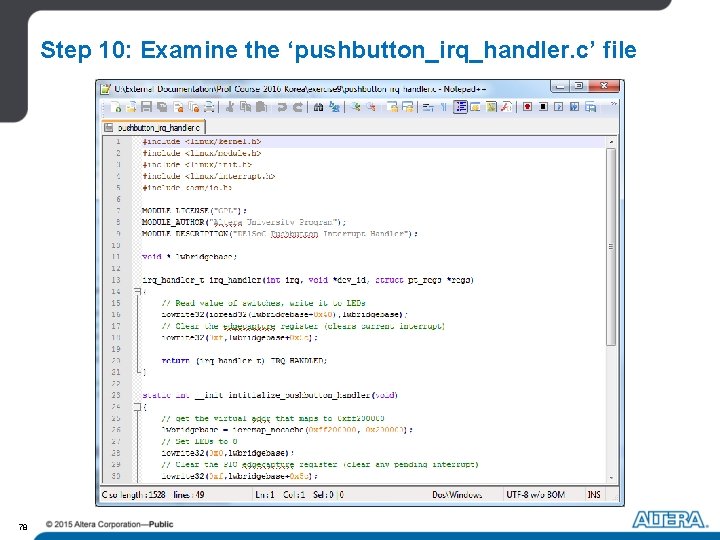Click the Redo arrow toolbar icon
This screenshot has width=720, height=540.
[x=298, y=107]
